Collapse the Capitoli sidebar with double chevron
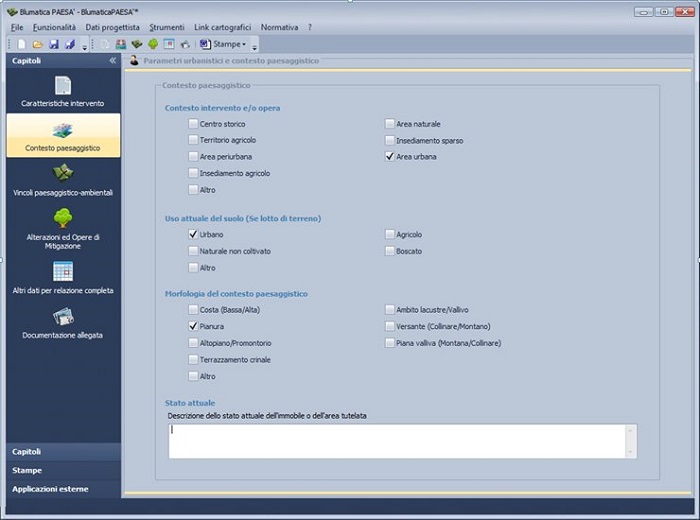Screen dimensions: 700x520 [112, 61]
